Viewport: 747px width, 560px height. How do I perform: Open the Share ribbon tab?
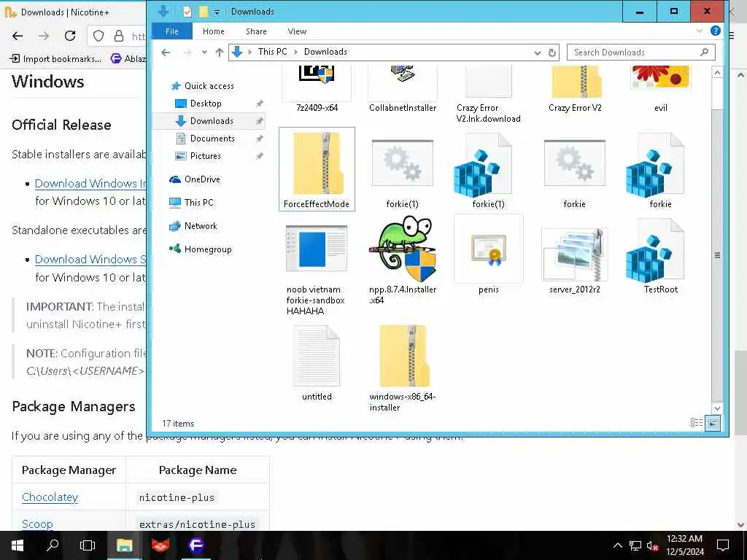point(256,31)
